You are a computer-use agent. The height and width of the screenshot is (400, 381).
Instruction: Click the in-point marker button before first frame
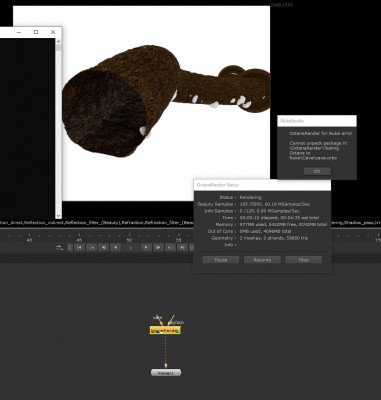(x=69, y=248)
